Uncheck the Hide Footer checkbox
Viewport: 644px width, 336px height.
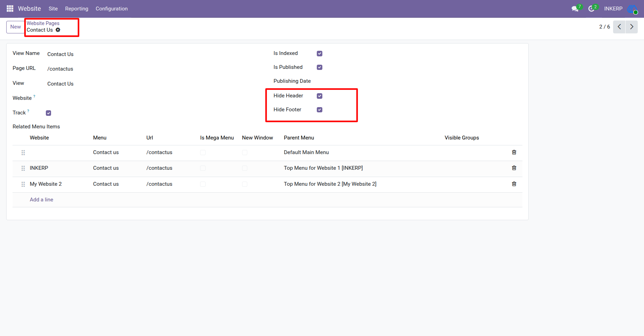320,110
